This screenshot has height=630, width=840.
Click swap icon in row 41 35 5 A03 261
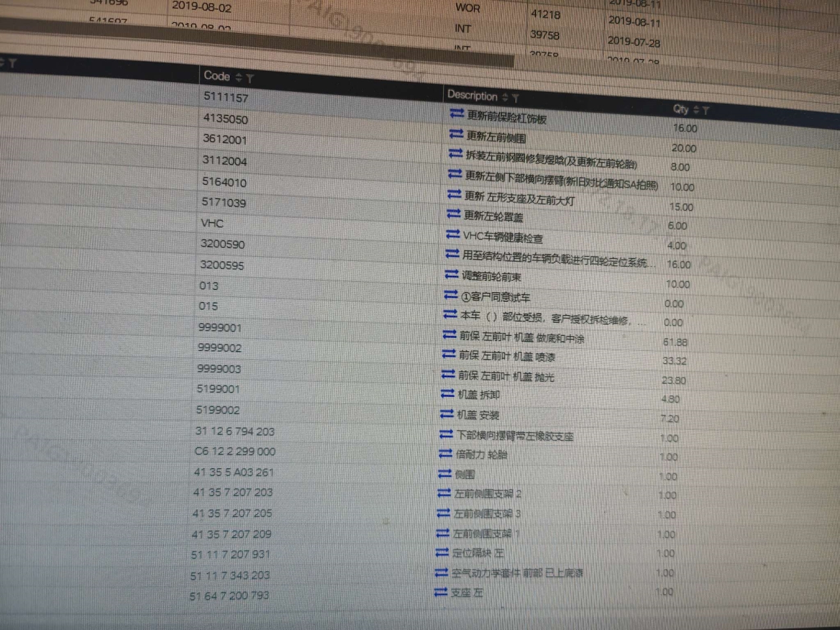pyautogui.click(x=445, y=473)
